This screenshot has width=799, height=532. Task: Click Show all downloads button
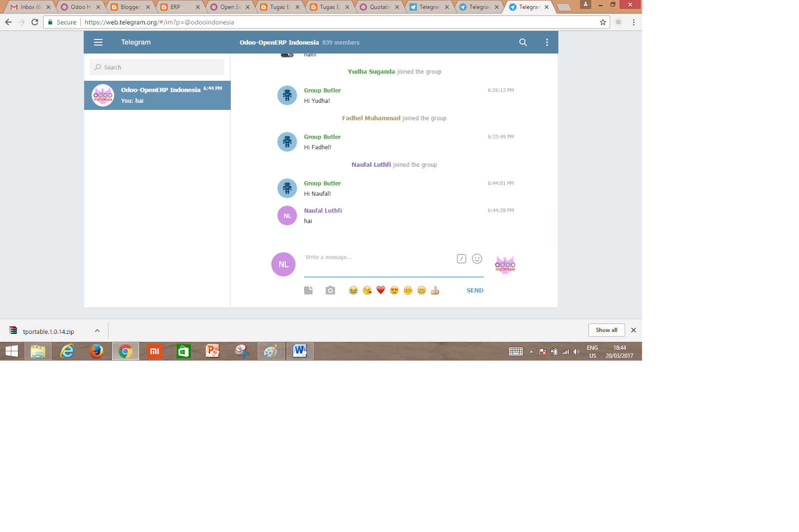coord(606,330)
